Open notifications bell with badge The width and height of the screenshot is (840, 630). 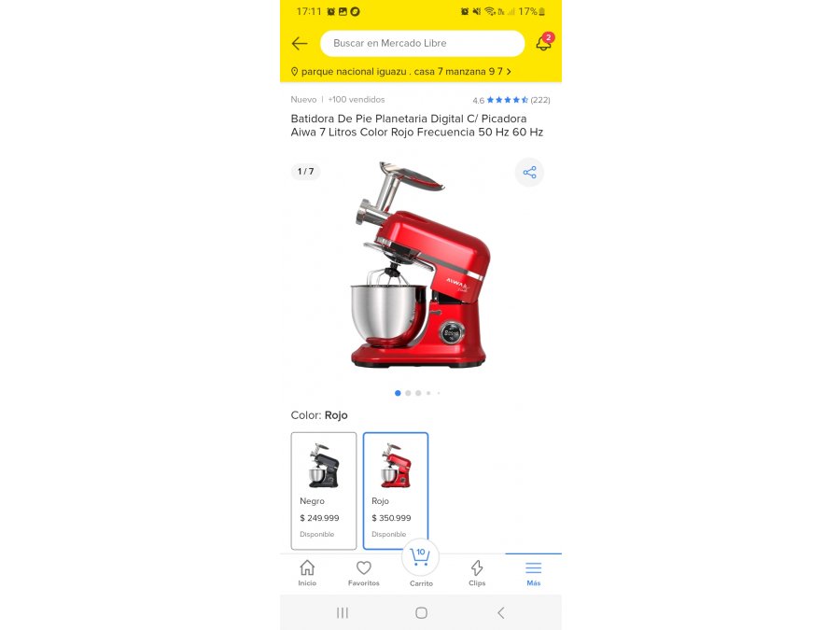[x=545, y=42]
